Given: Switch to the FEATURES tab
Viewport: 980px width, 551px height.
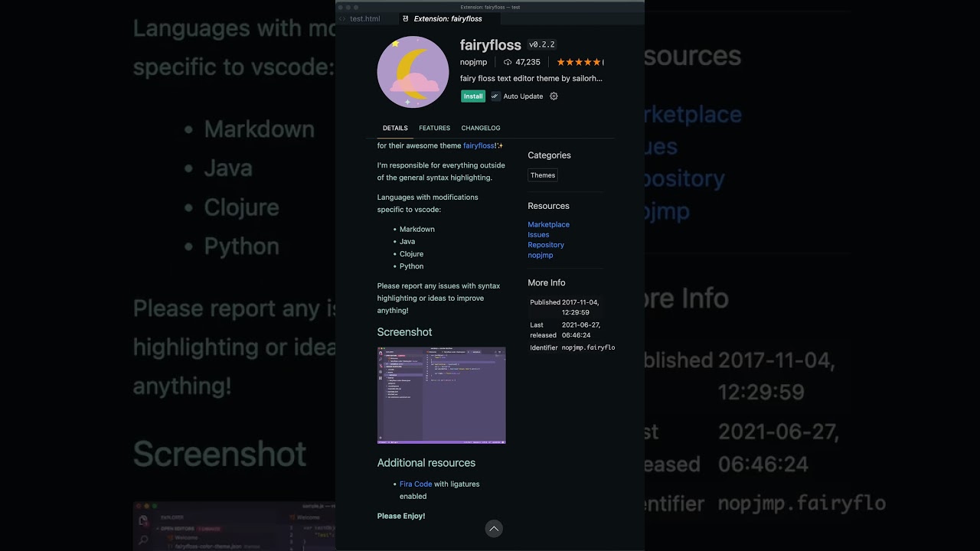Looking at the screenshot, I should pos(434,128).
